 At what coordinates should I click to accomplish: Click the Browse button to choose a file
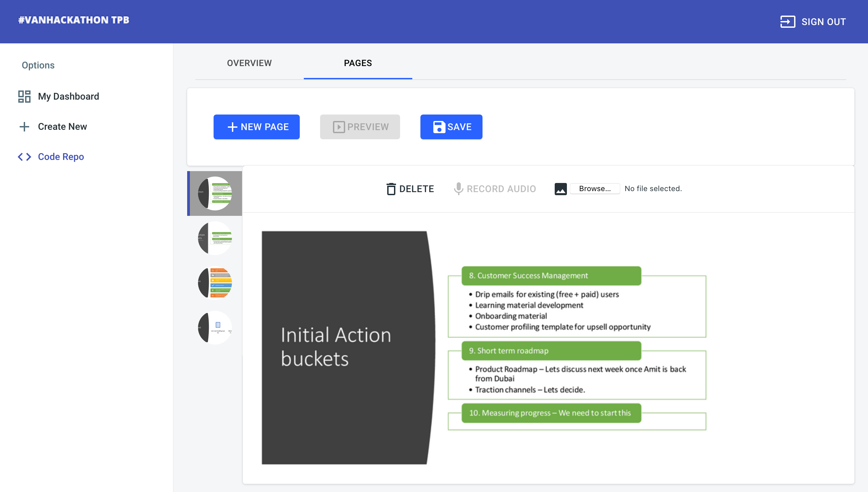click(x=594, y=188)
